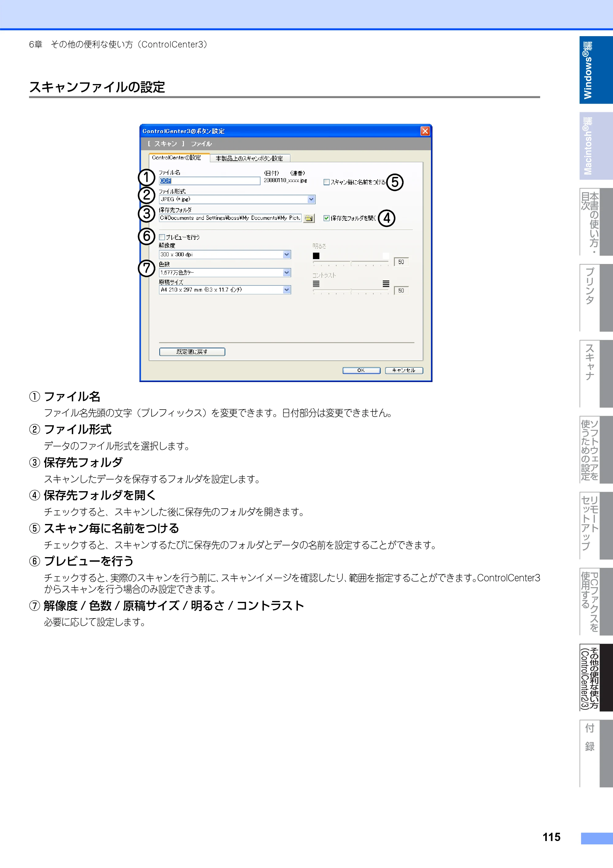
Task: Tick the プレビューを行う checkbox
Action: (x=162, y=237)
